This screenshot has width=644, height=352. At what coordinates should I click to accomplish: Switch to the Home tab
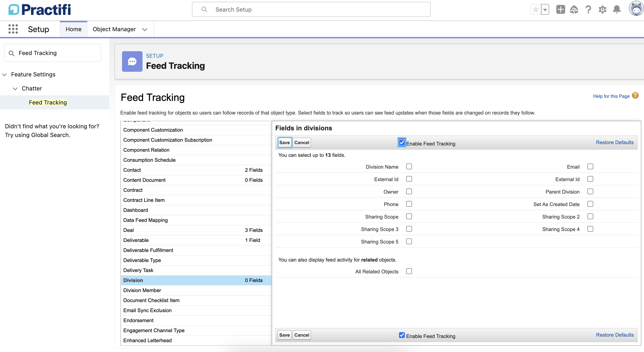pos(73,29)
